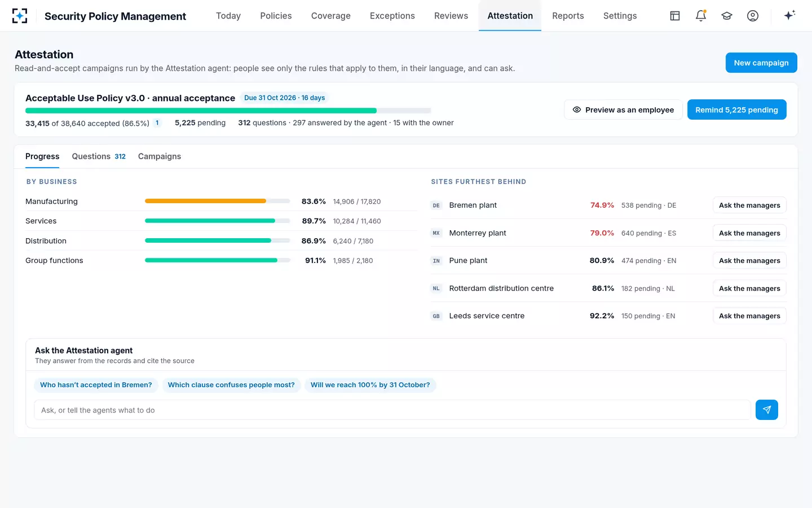Open the layout panel icon in header
Screen dimensions: 812x508
click(675, 16)
